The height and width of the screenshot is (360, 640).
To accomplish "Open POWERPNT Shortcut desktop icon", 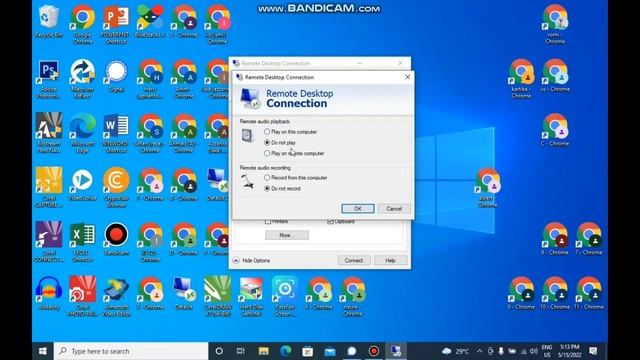I will [116, 24].
